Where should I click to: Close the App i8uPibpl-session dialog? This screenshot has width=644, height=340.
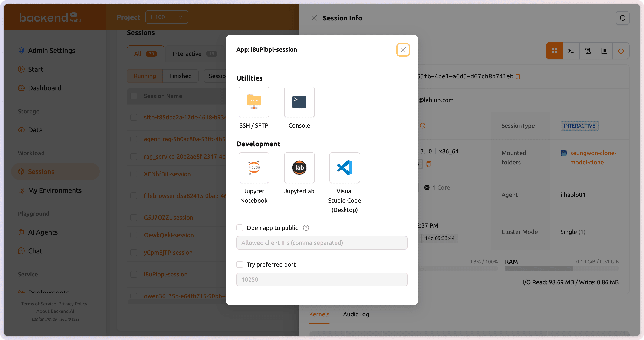(x=403, y=49)
